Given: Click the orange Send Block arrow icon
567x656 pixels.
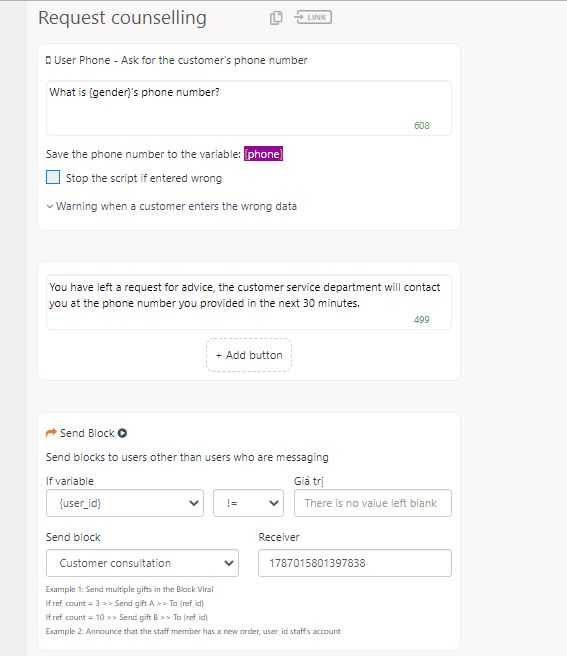Looking at the screenshot, I should [x=51, y=433].
